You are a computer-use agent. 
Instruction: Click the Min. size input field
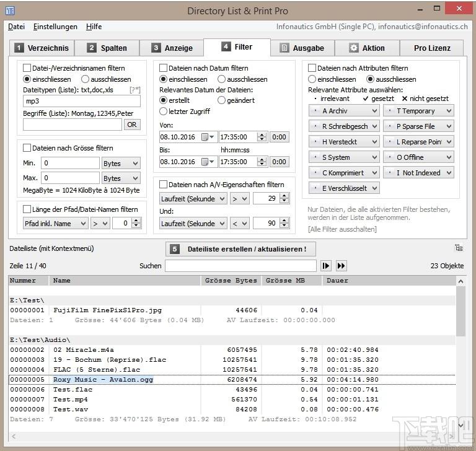point(70,163)
